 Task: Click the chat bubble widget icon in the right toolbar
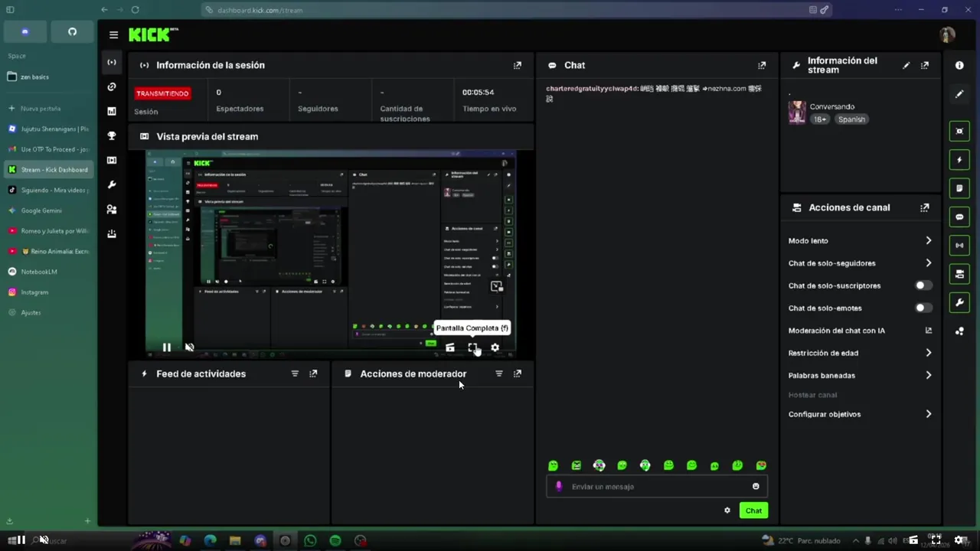959,217
